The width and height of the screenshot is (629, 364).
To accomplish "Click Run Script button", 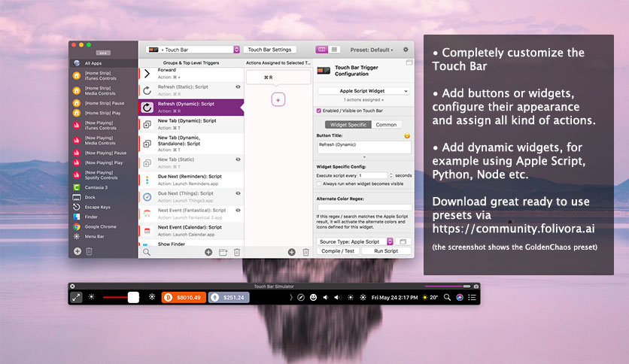I will point(386,251).
